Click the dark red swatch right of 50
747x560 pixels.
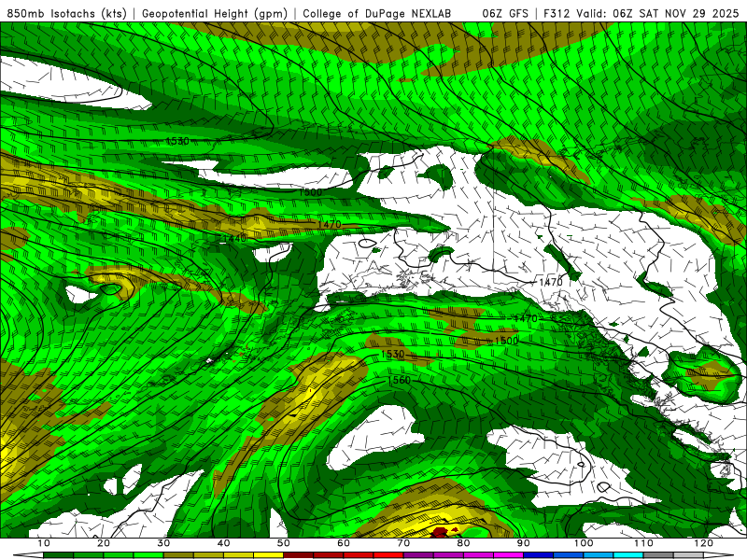click(298, 555)
